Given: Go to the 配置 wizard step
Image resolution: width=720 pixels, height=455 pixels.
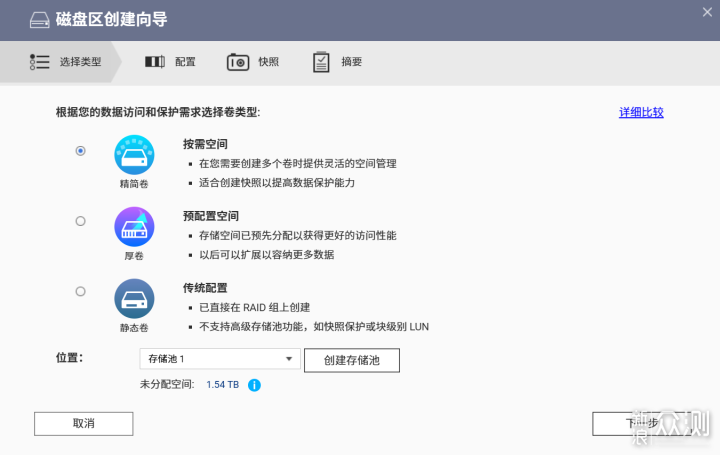Looking at the screenshot, I should [170, 62].
